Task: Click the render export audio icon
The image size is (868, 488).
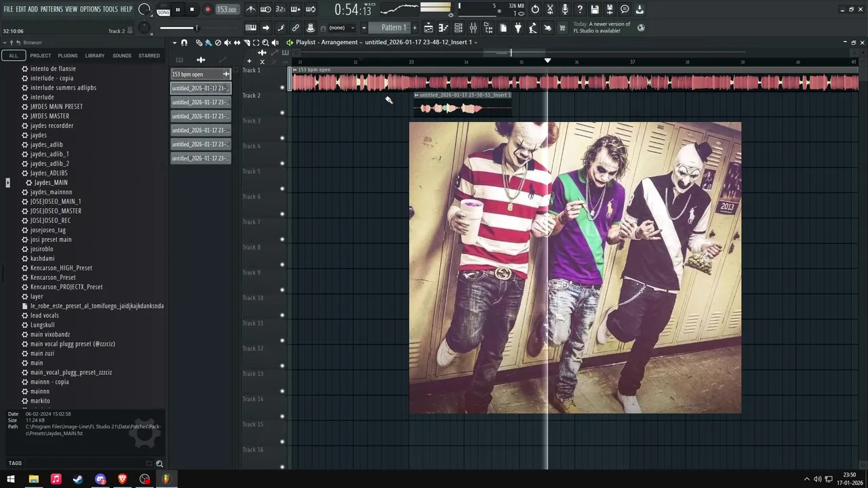Action: pyautogui.click(x=610, y=9)
